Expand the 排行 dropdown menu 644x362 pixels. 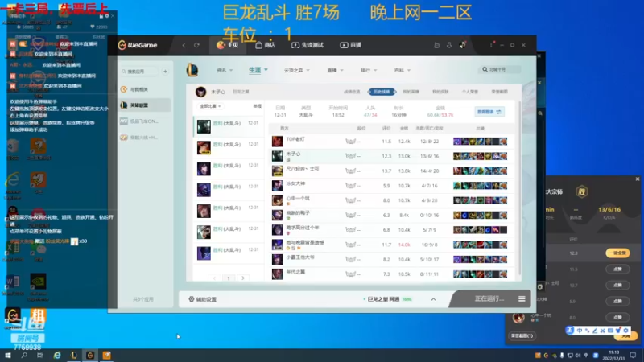tap(369, 70)
